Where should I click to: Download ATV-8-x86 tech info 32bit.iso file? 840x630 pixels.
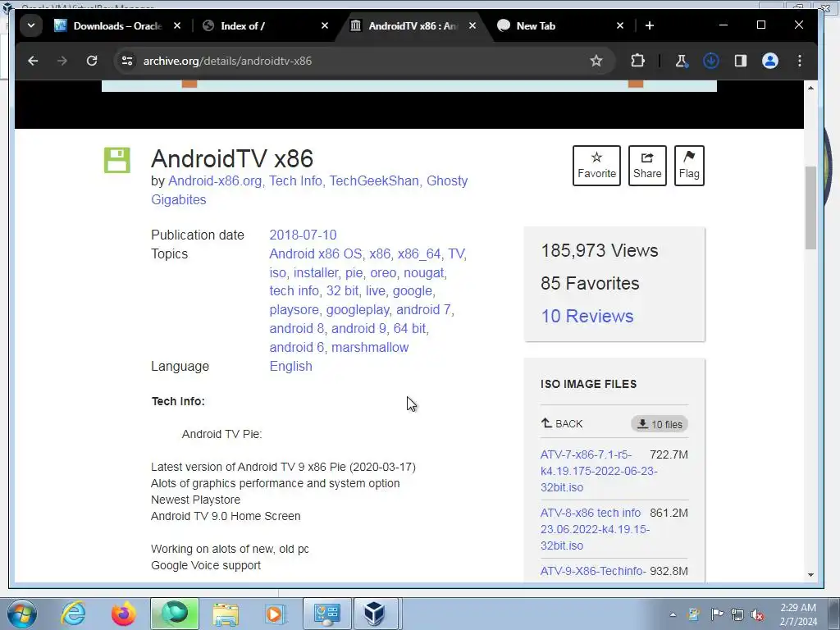595,529
